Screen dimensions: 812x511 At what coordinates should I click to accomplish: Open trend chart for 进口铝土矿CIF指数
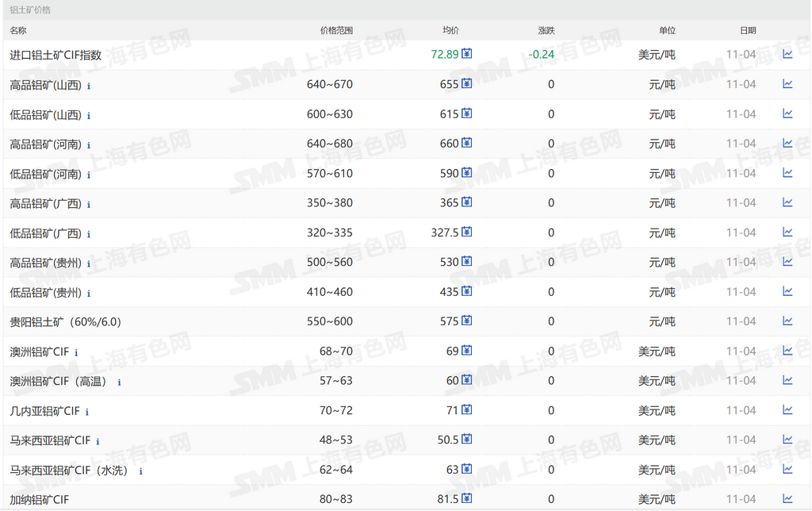(x=787, y=54)
